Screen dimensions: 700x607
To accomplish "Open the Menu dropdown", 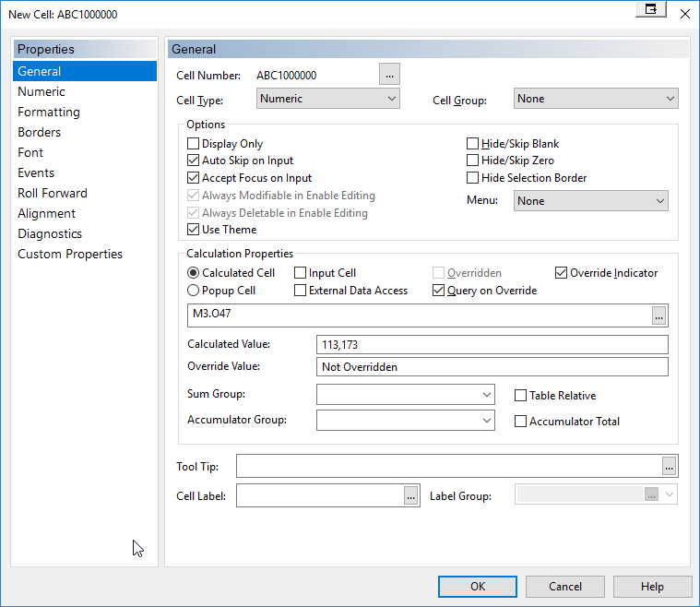I will click(590, 200).
